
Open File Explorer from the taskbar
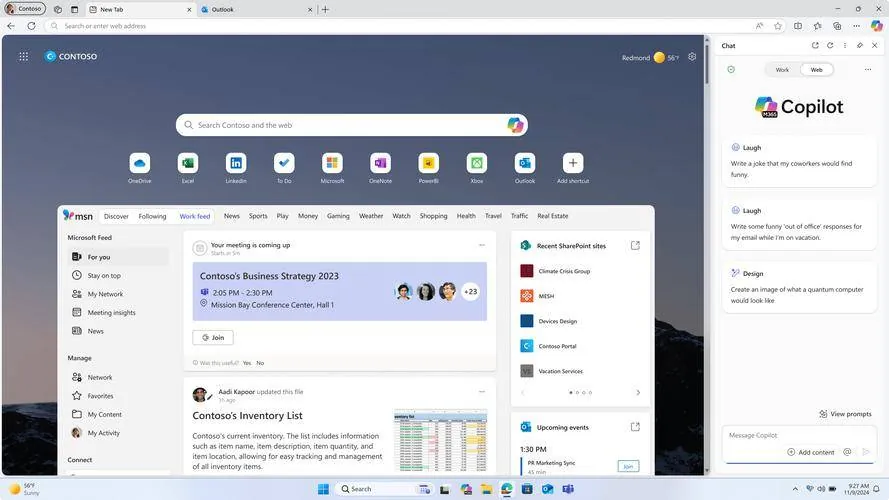coord(486,489)
